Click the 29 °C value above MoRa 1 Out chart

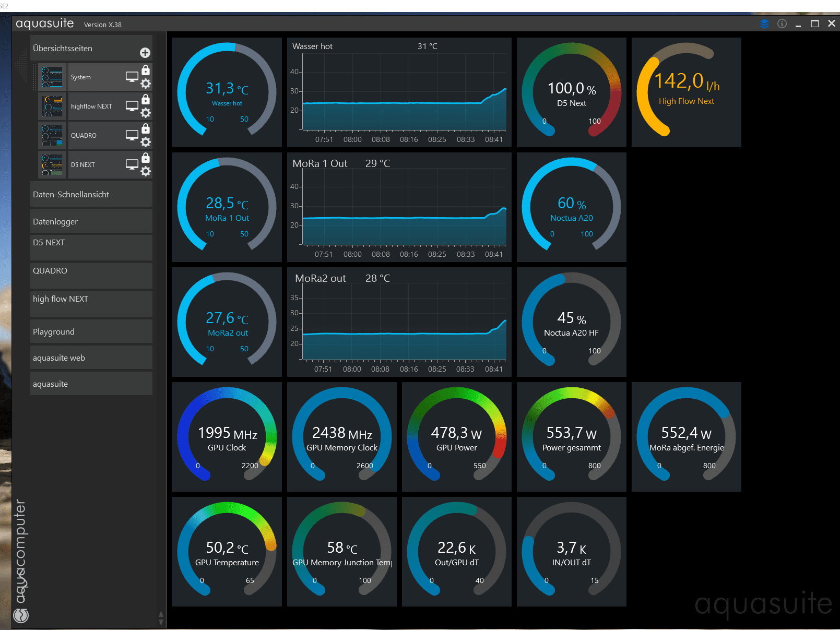coord(377,163)
